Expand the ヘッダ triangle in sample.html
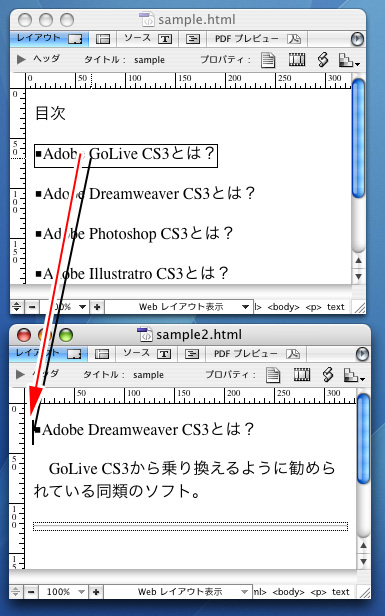Screen dimensions: 385x616 [x=21, y=59]
